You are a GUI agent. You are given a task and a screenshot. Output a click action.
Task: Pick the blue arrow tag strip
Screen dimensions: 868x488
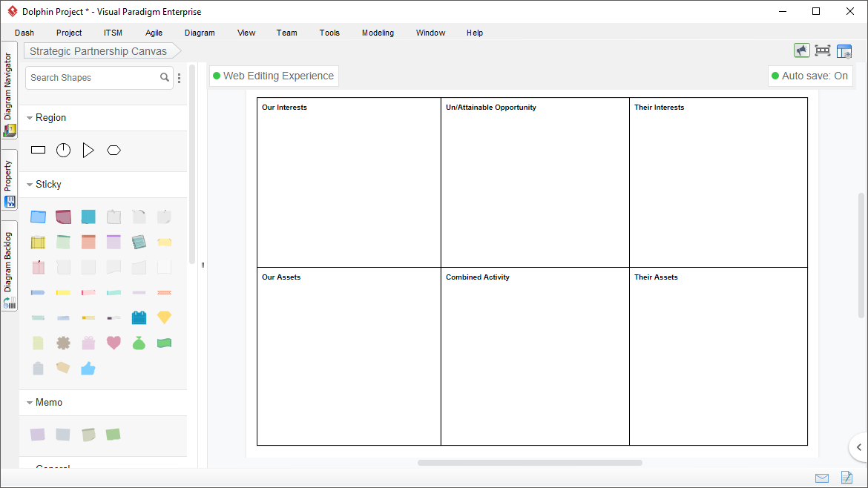pos(38,293)
